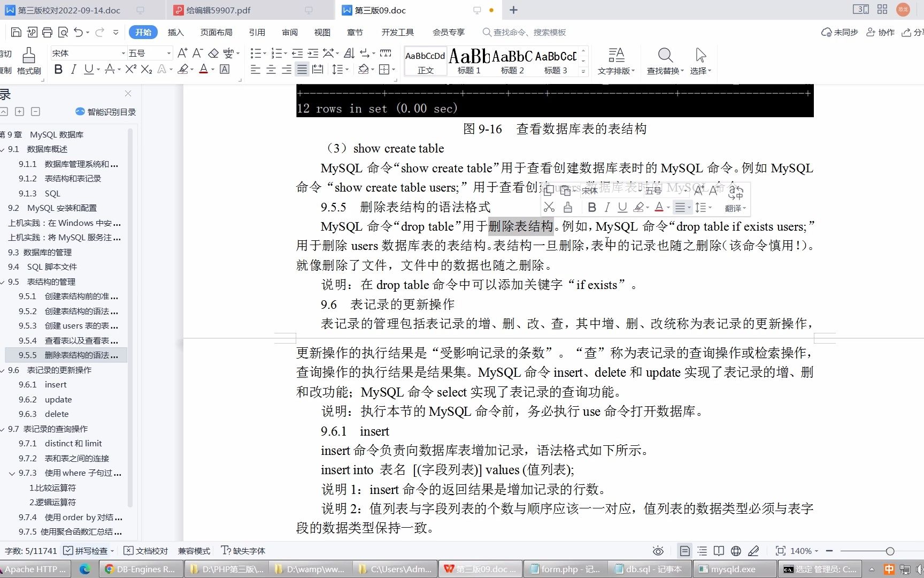Image resolution: width=924 pixels, height=578 pixels.
Task: Click the Save document icon
Action: coord(16,33)
